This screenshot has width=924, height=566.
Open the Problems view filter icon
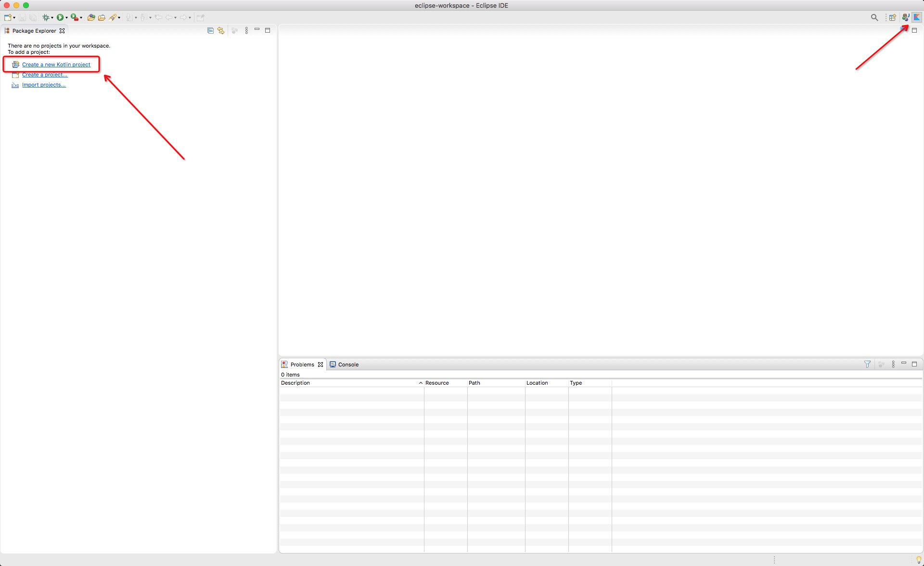[867, 365]
